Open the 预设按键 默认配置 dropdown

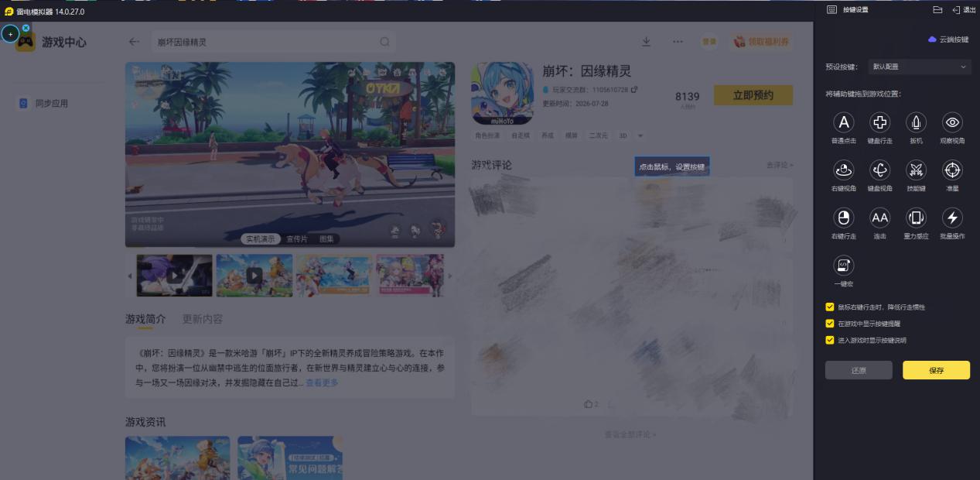click(x=919, y=67)
